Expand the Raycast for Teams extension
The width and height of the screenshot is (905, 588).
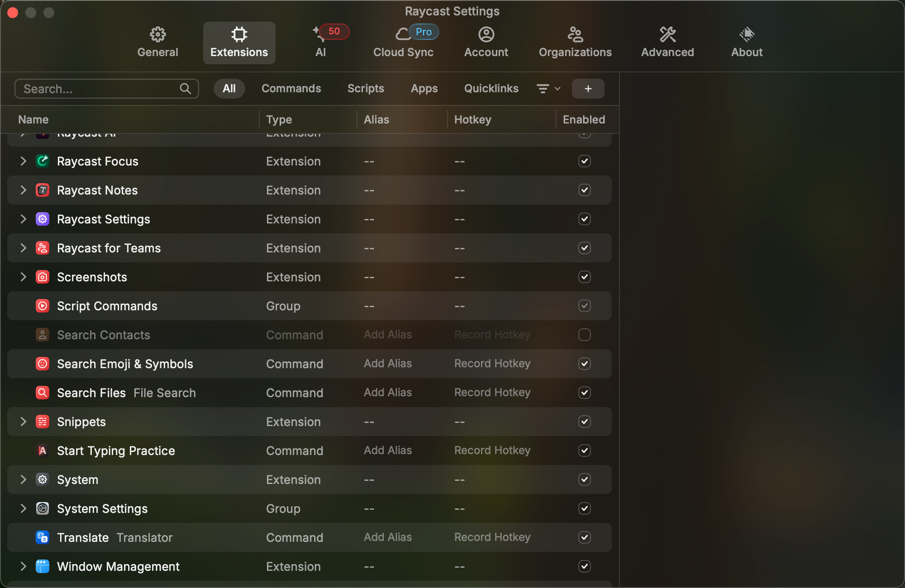click(23, 248)
